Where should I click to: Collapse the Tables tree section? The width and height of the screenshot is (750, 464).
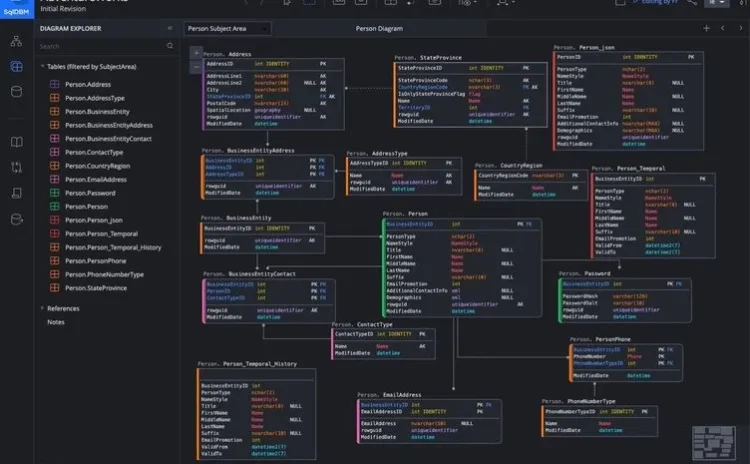click(42, 66)
